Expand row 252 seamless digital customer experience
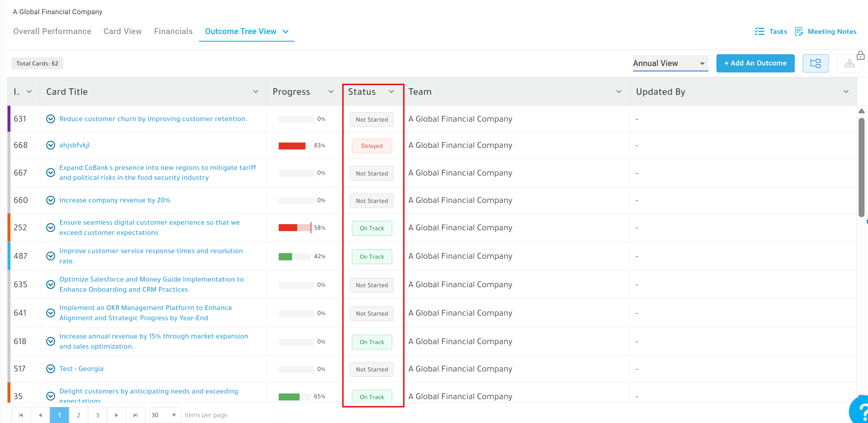This screenshot has height=423, width=868. (x=50, y=228)
